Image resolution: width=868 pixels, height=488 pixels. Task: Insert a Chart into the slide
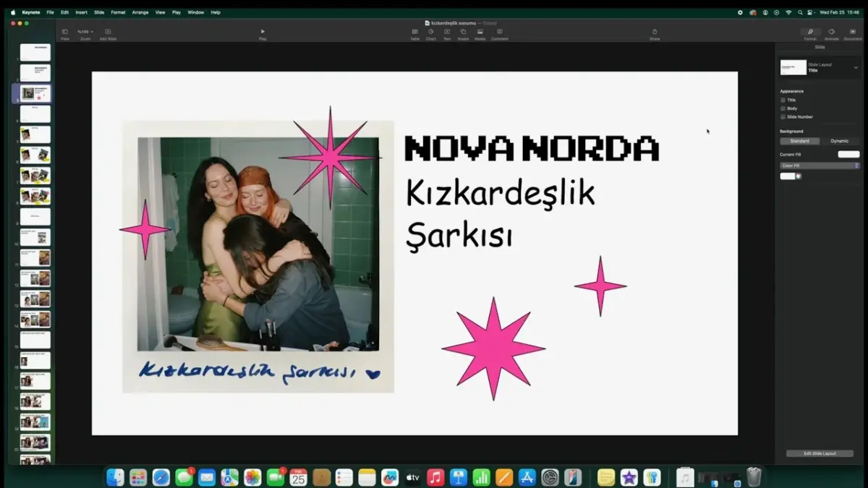pyautogui.click(x=430, y=33)
